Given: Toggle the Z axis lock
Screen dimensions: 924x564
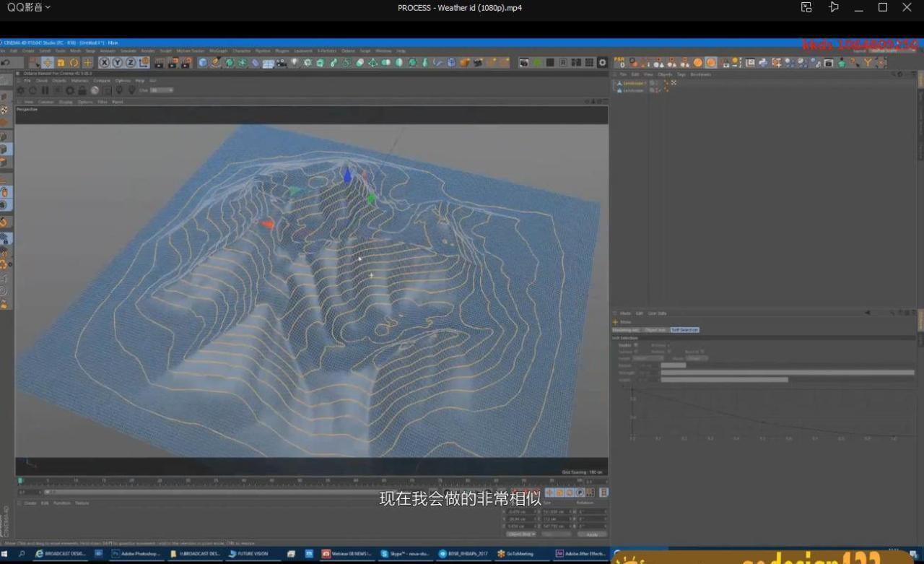Looking at the screenshot, I should tap(131, 63).
